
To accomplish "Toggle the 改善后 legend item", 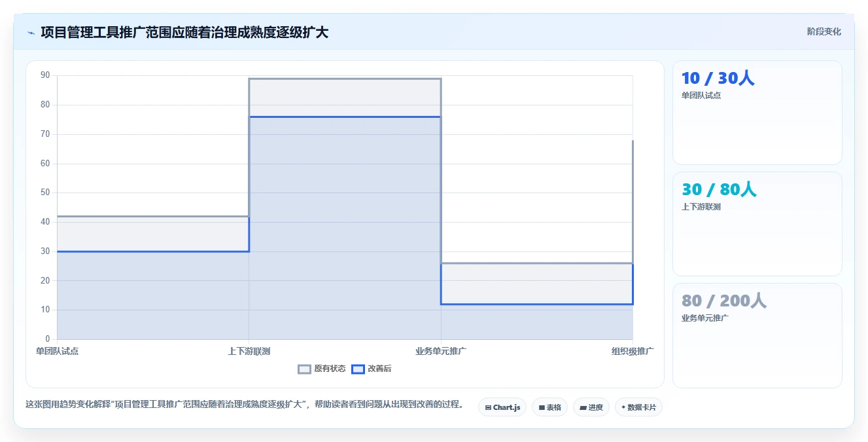I will click(372, 369).
